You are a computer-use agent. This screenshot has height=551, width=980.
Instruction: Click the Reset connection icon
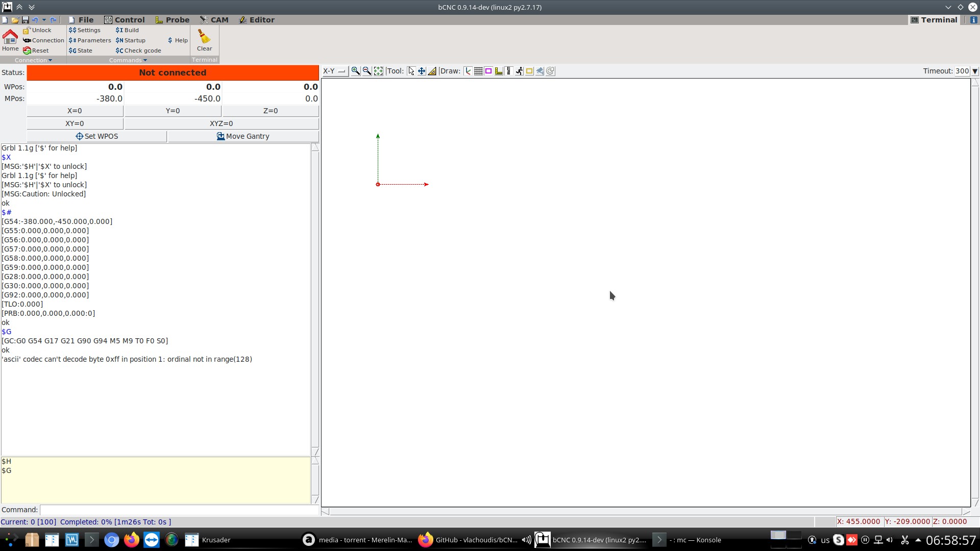[27, 51]
